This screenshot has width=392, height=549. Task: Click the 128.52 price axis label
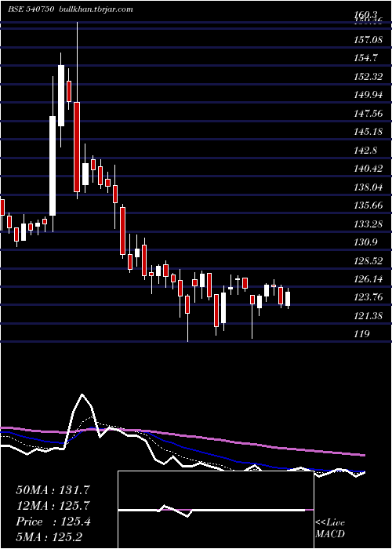point(368,261)
